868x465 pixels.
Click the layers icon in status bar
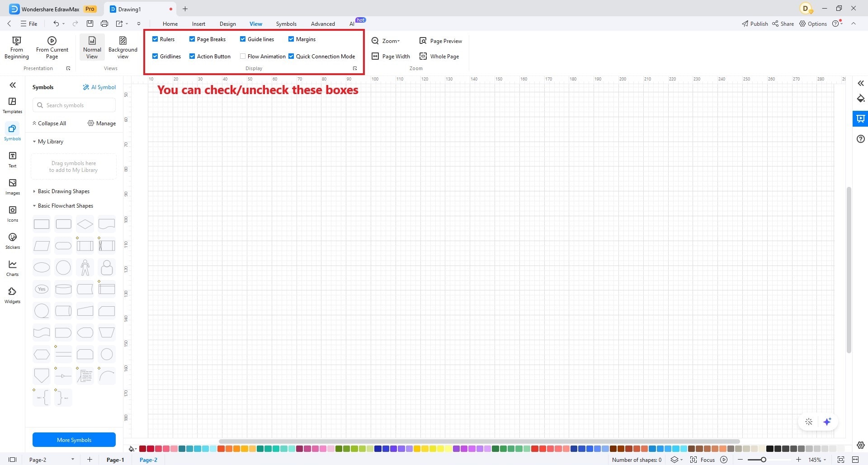675,460
